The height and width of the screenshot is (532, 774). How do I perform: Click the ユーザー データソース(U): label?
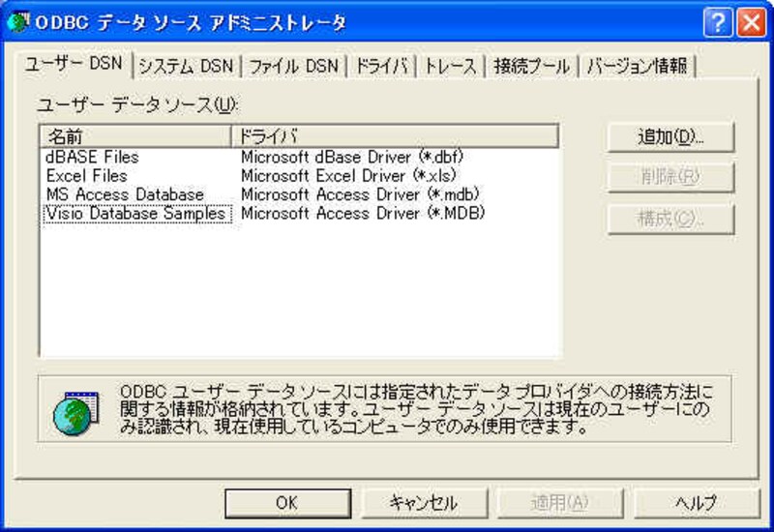tap(137, 105)
